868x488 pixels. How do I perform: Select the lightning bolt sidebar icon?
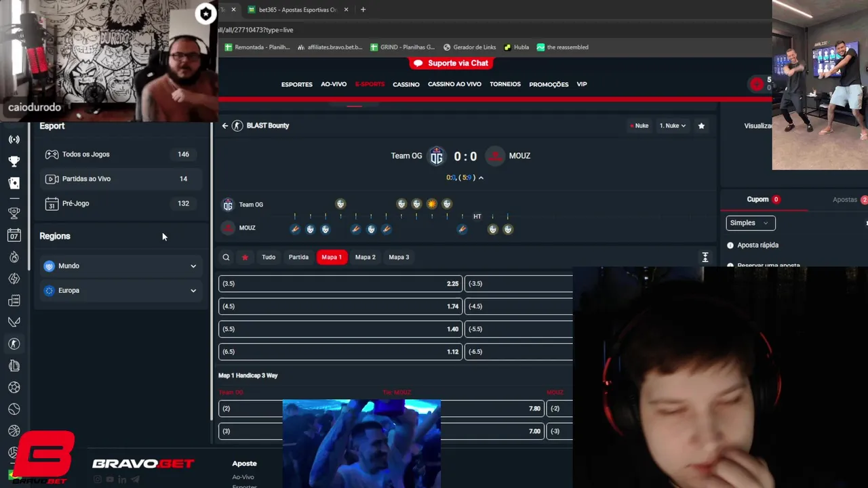coord(14,279)
